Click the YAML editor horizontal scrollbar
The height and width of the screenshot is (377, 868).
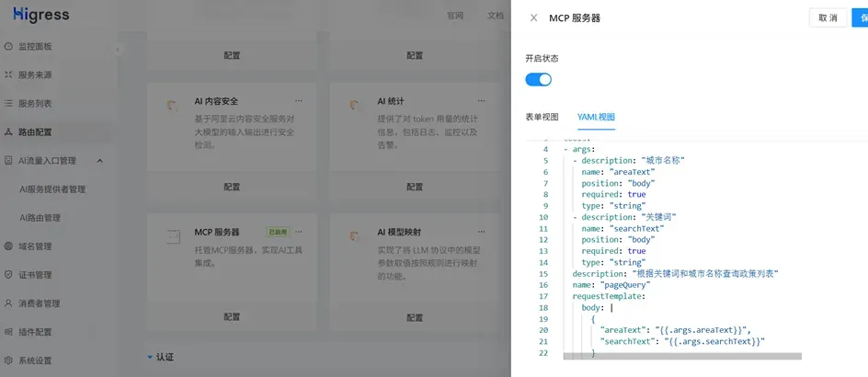click(682, 357)
